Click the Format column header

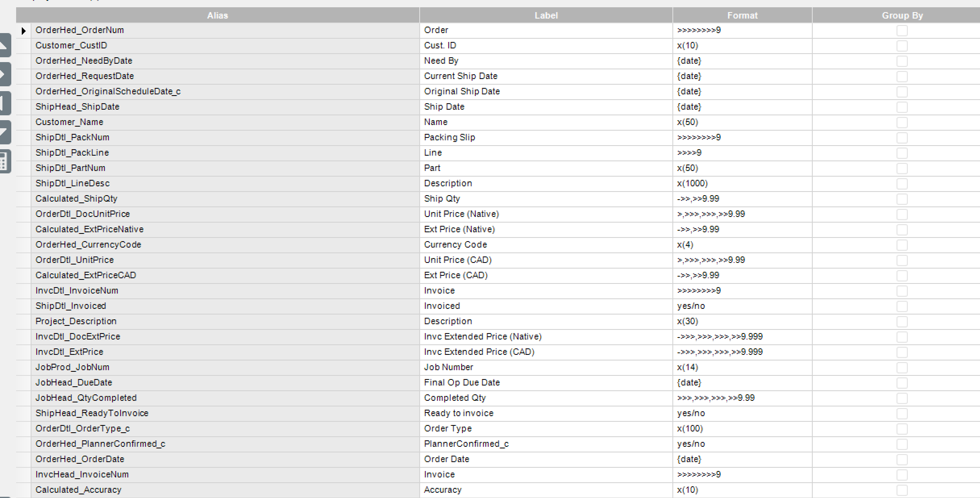click(x=743, y=15)
